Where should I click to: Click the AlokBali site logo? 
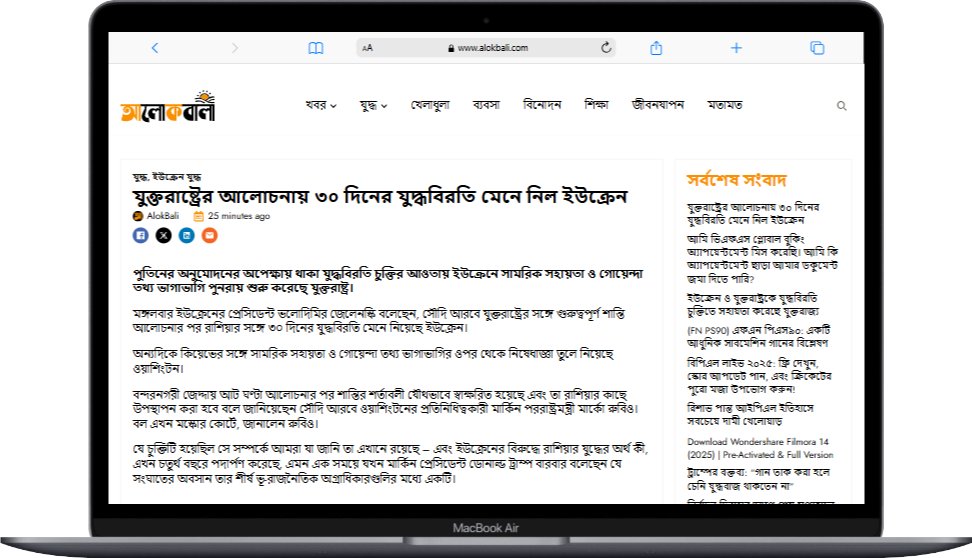point(168,106)
